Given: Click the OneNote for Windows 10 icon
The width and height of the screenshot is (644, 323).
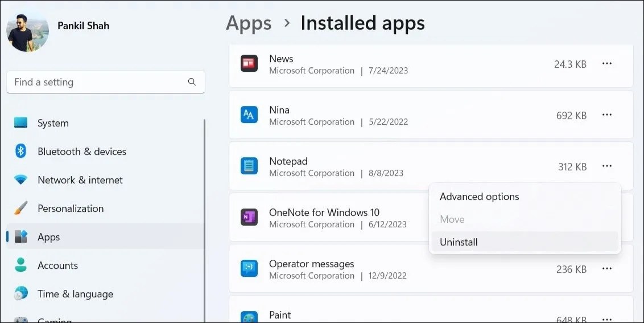Looking at the screenshot, I should (249, 217).
